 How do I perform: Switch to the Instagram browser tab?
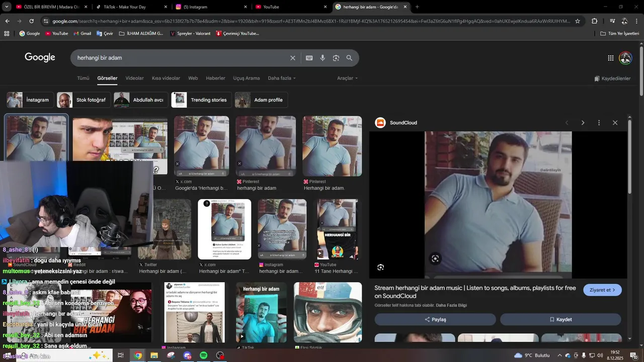click(211, 7)
